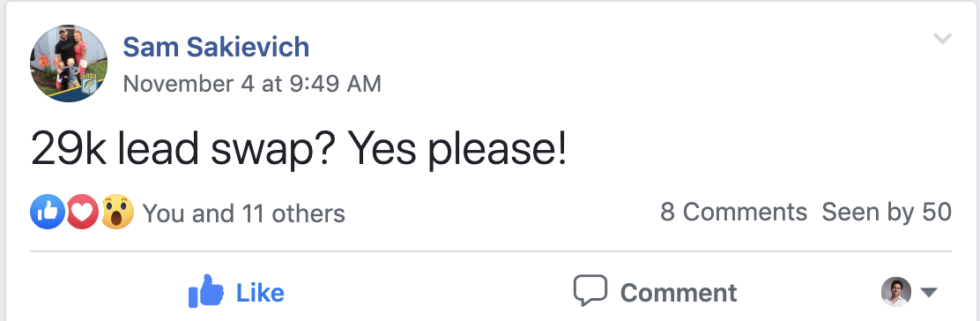The image size is (980, 321).
Task: Show the 8 Comments thread
Action: click(x=734, y=213)
